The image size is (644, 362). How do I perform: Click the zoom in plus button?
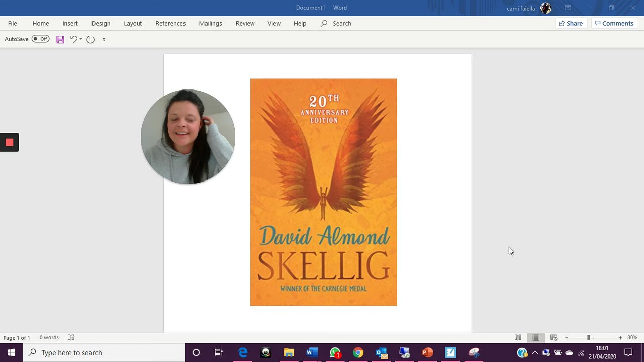620,338
